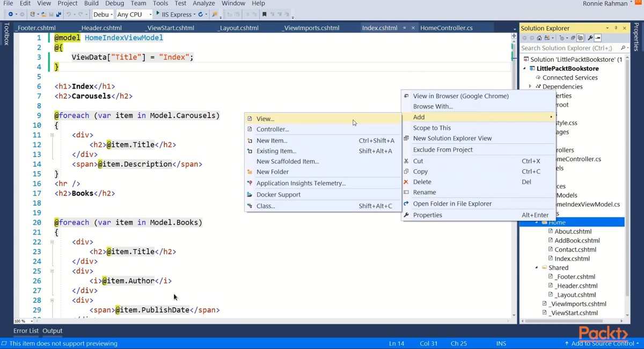Click the Properties wrench icon in context menu
Screen dimensions: 644x349
coord(406,215)
